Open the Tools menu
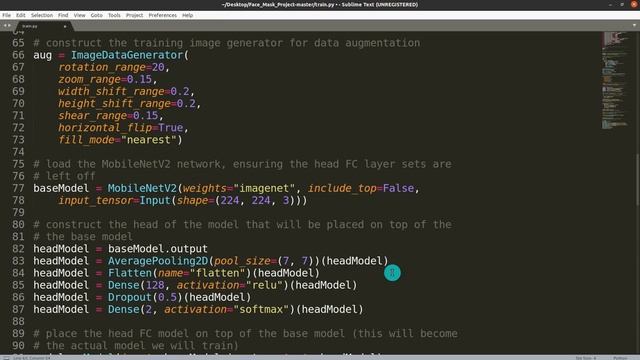Viewport: 640px width, 360px height. 114,15
